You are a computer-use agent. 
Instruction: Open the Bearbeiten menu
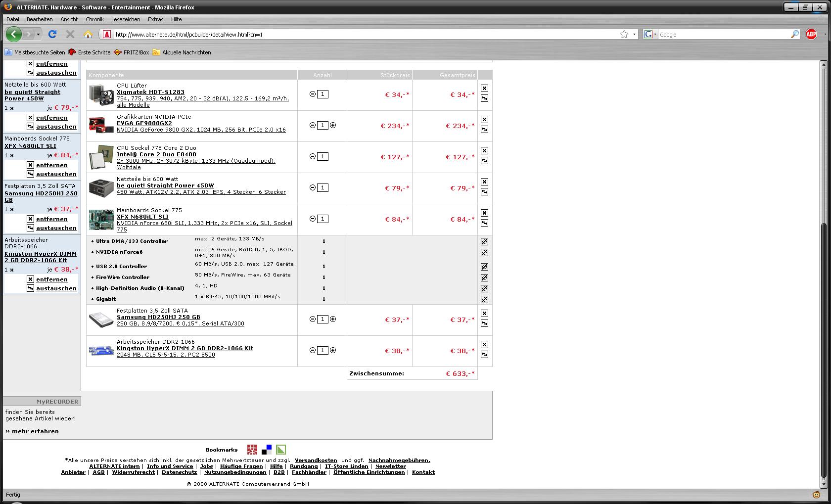pos(40,19)
